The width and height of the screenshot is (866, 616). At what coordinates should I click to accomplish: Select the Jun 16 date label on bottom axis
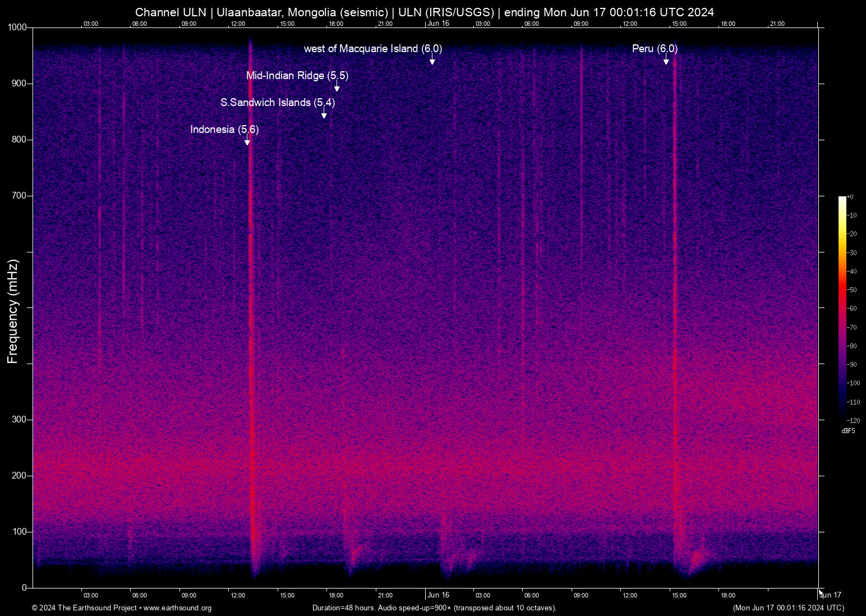pyautogui.click(x=439, y=595)
